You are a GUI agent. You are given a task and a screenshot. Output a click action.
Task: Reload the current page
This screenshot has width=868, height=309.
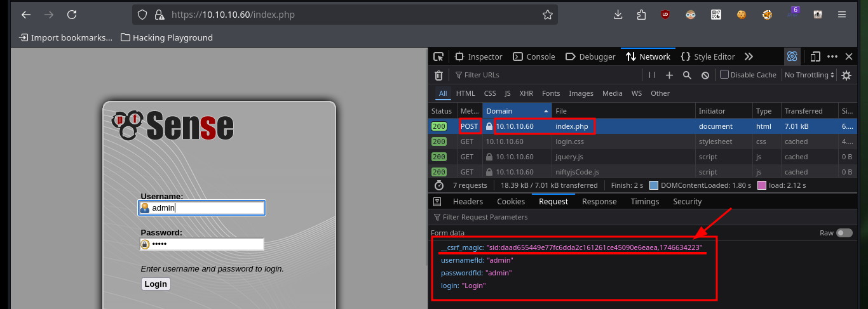(72, 15)
